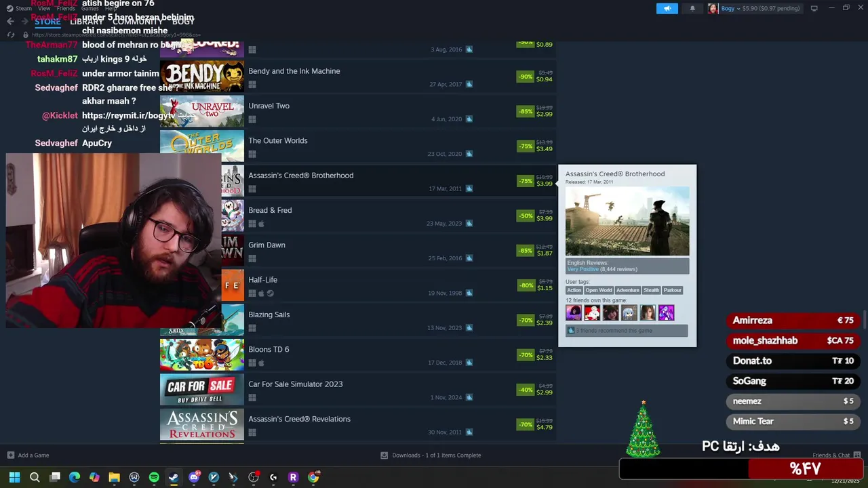Click the blue icon beside 27 Apr, 2017
The height and width of the screenshot is (488, 868).
(x=469, y=84)
